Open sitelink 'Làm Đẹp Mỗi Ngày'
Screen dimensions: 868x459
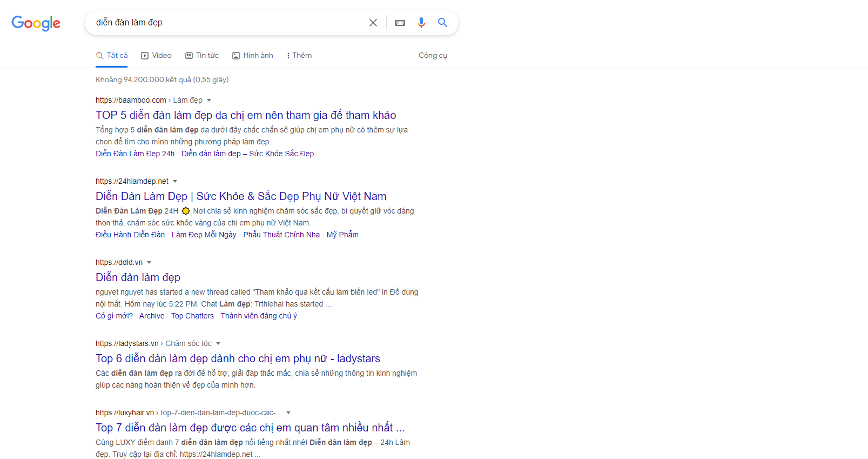pos(204,235)
